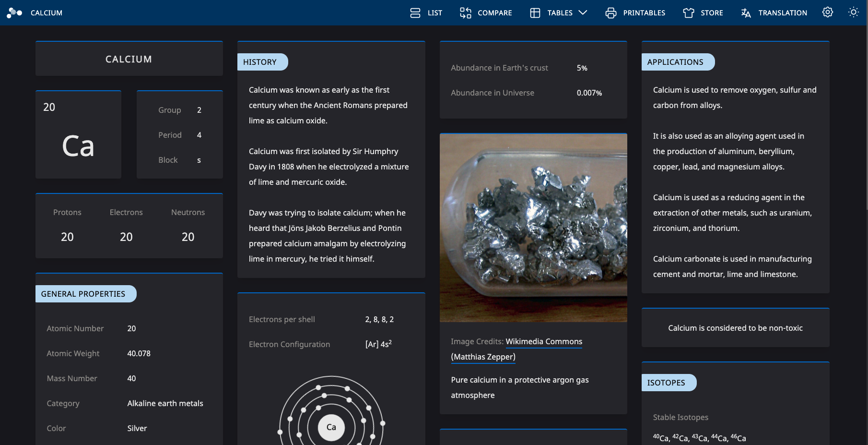Click the Translation language icon
This screenshot has width=868, height=445.
(746, 13)
